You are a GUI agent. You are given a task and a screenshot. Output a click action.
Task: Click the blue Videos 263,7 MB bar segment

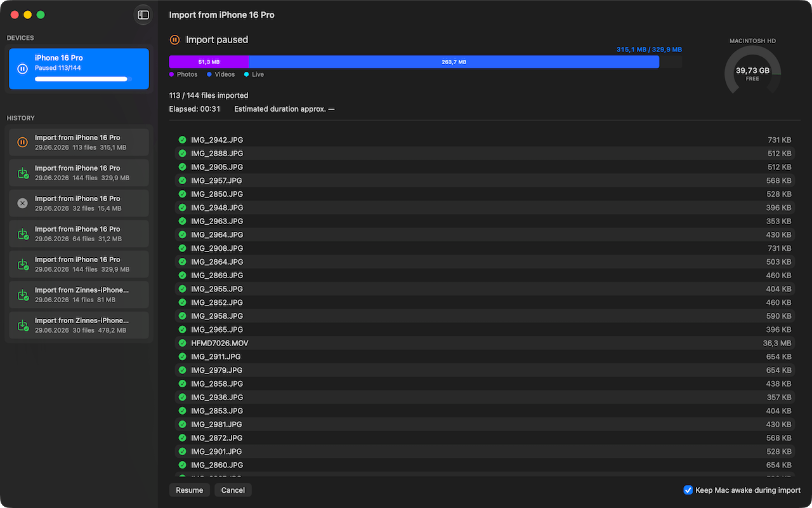coord(454,62)
